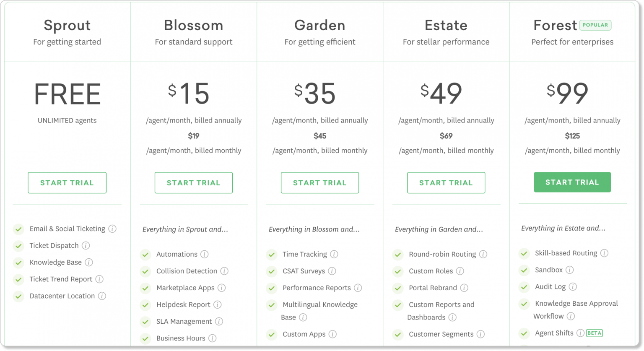Image resolution: width=644 pixels, height=351 pixels.
Task: Click the BETA badge beside Agent Shifts
Action: pos(594,333)
